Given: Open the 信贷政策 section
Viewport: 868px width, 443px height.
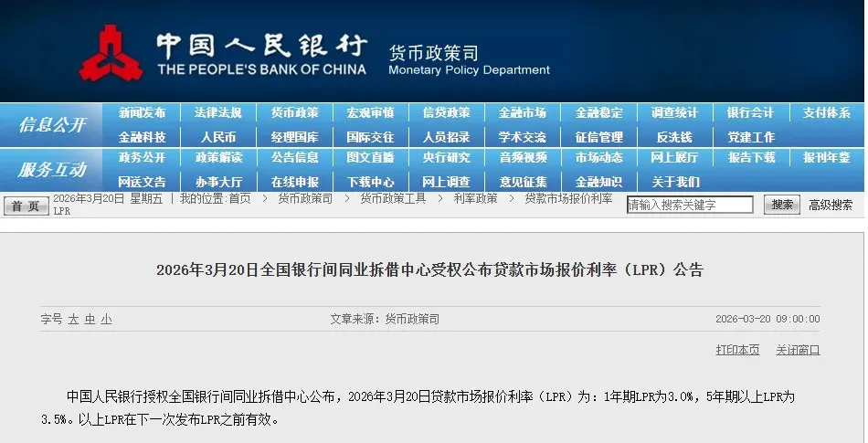Looking at the screenshot, I should [446, 113].
